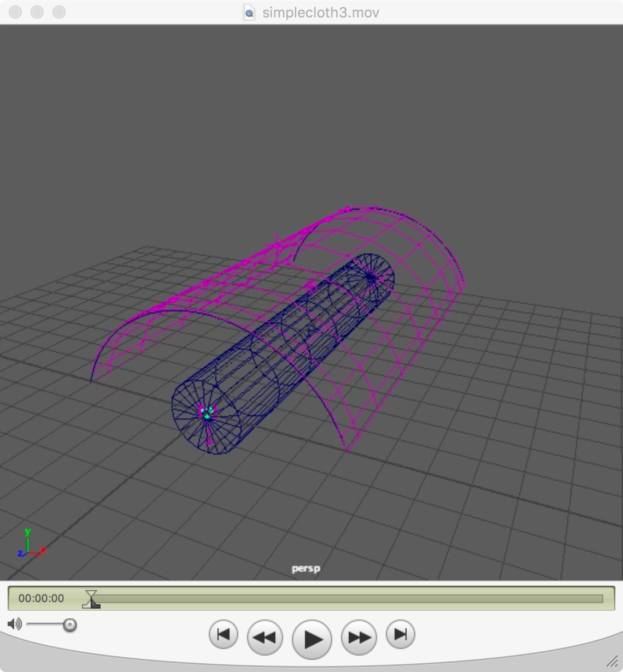Click the simplecloth3.mov document proxy icon
Viewport: 623px width, 672px height.
[x=249, y=13]
